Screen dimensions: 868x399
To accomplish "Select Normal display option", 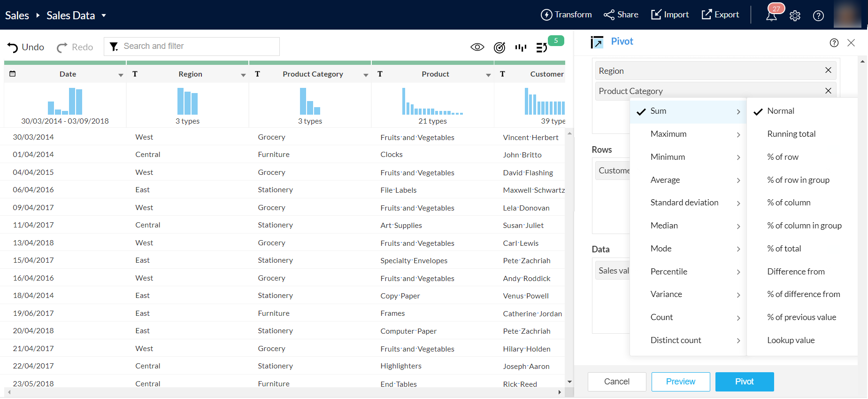I will [x=802, y=111].
